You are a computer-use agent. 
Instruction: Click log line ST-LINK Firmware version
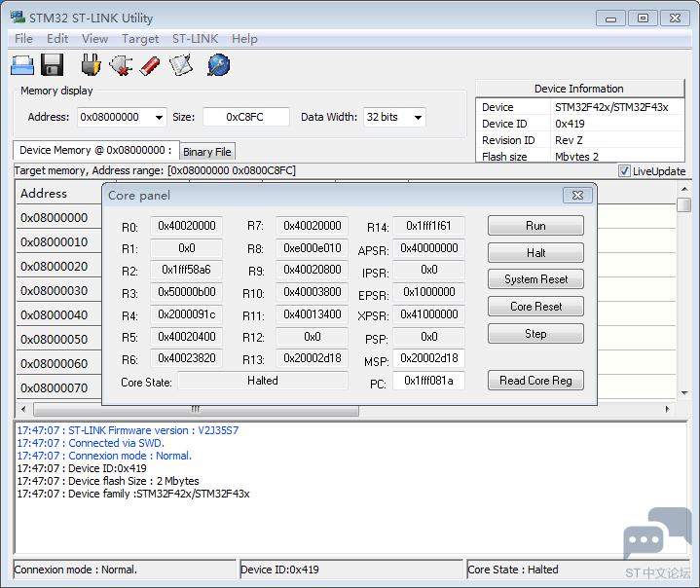tap(128, 430)
